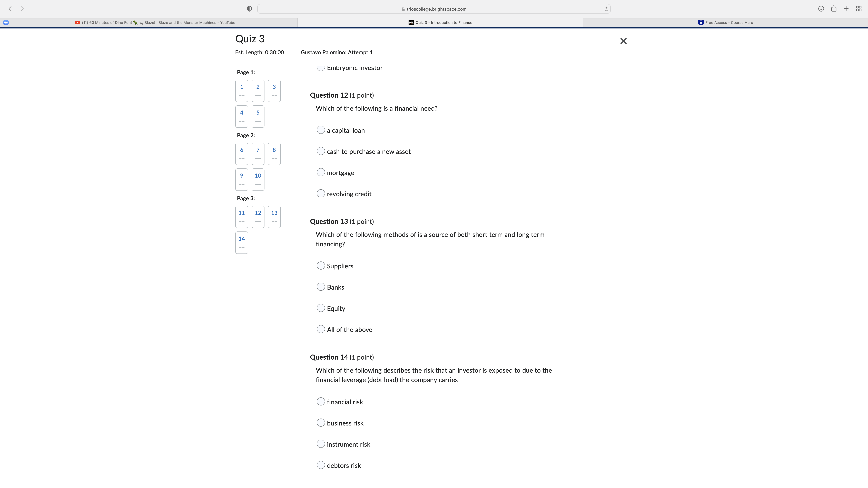Viewport: 868px width, 488px height.
Task: Click the privacy shield icon
Action: pos(249,8)
